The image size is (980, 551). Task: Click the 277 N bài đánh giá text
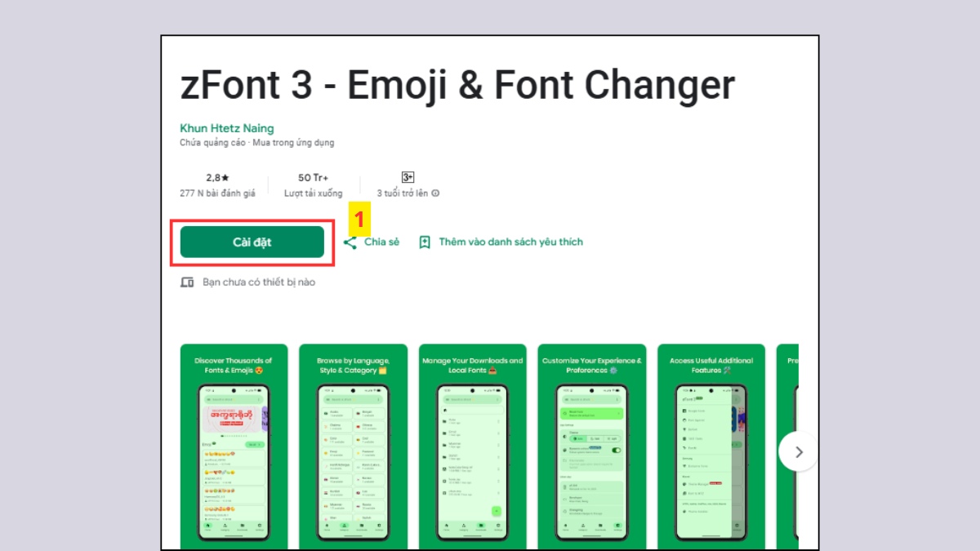(x=217, y=193)
